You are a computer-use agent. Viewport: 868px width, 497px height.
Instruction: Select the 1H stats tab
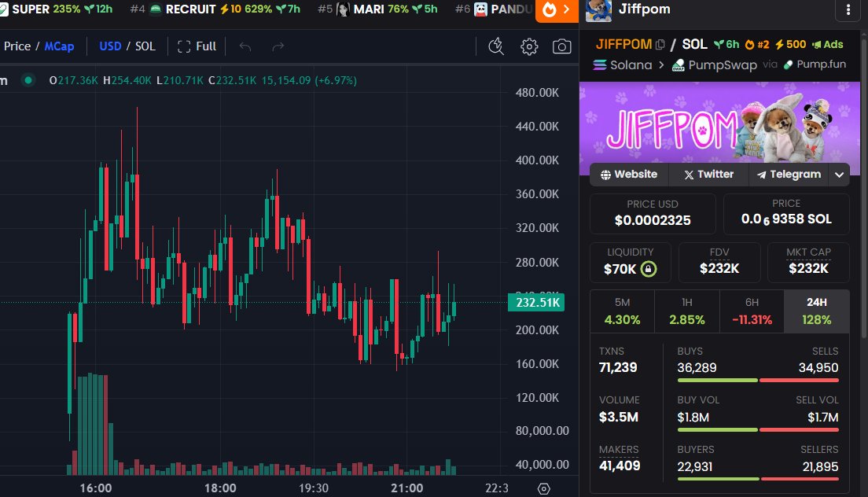click(687, 311)
